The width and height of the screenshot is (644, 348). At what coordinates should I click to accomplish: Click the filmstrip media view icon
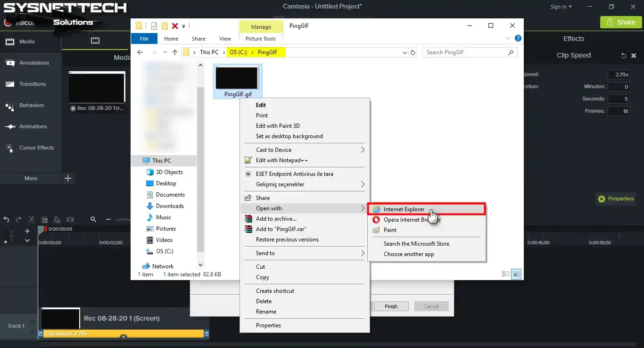pos(95,41)
